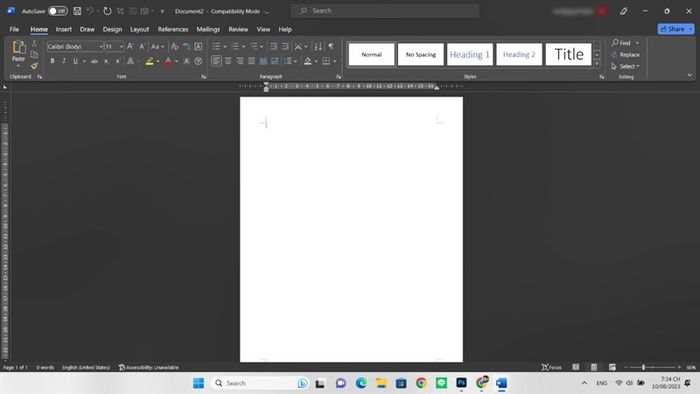
Task: Click the title bar Search box
Action: tap(385, 11)
